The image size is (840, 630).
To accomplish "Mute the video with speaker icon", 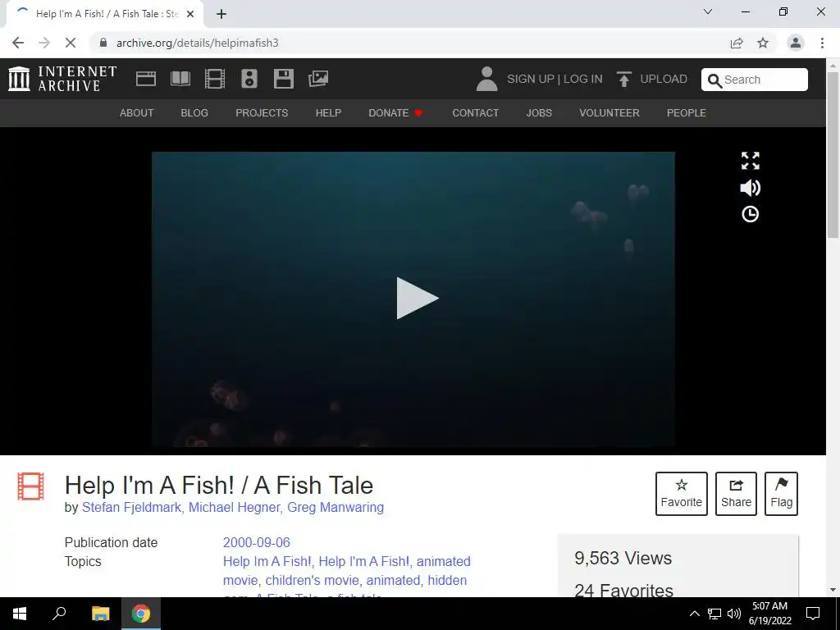I will (750, 188).
